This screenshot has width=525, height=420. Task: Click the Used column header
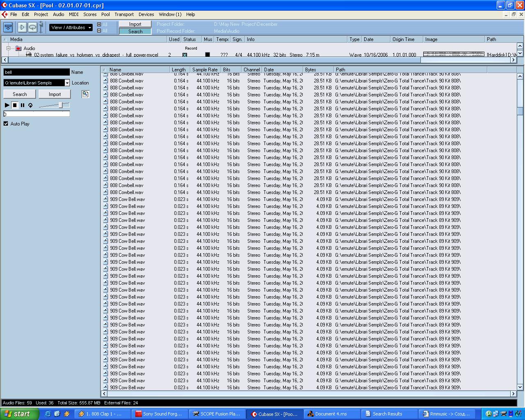(x=174, y=39)
